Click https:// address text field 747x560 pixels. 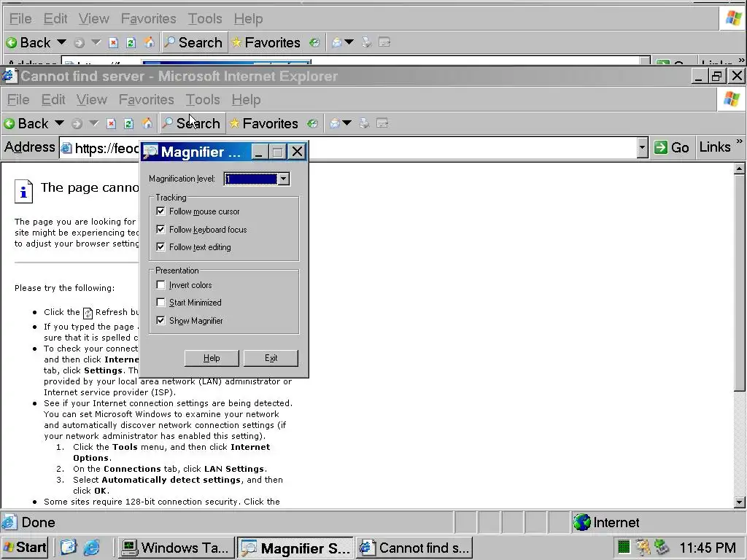[x=348, y=147]
